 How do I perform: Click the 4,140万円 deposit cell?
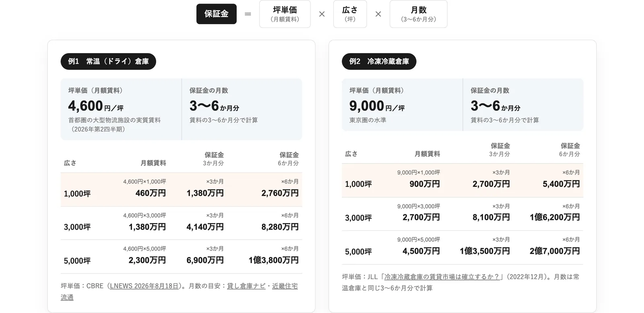click(205, 227)
